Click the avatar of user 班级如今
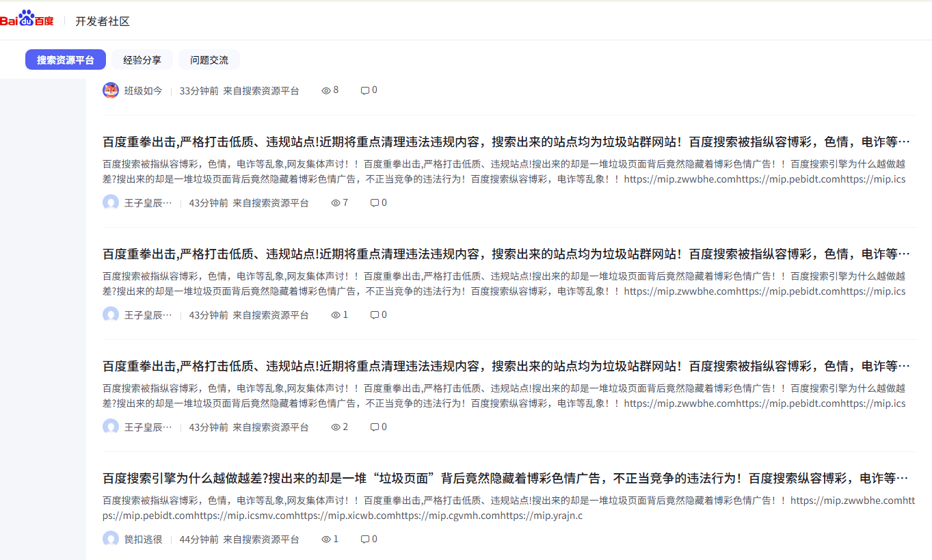The image size is (932, 560). [111, 90]
